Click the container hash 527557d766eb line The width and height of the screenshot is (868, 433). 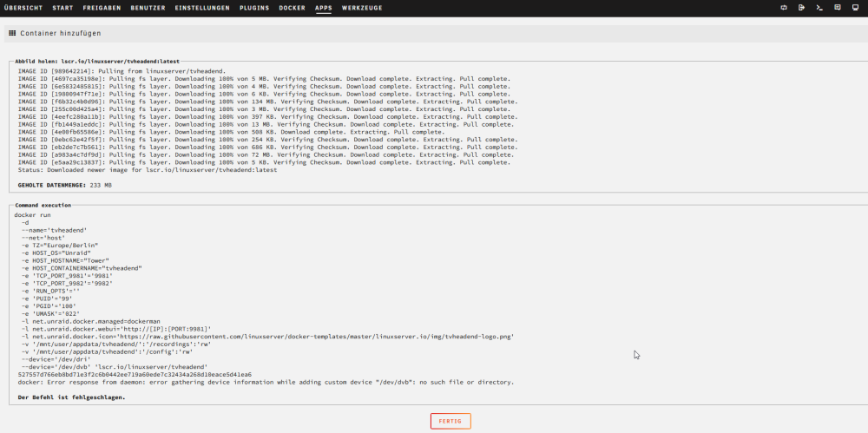coord(135,374)
